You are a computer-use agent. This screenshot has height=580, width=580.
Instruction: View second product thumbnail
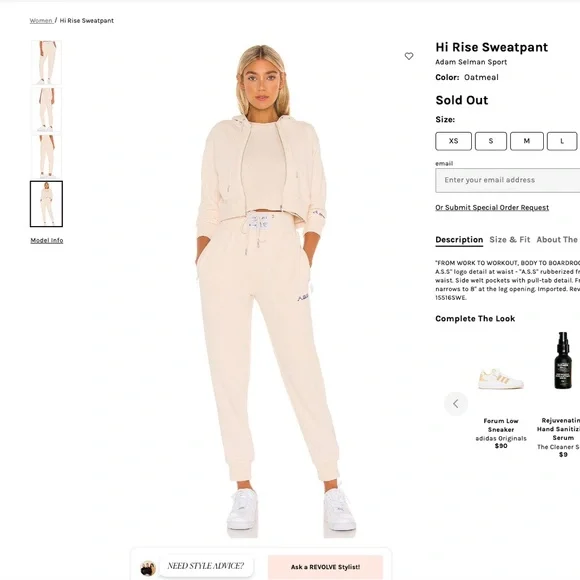(46, 110)
